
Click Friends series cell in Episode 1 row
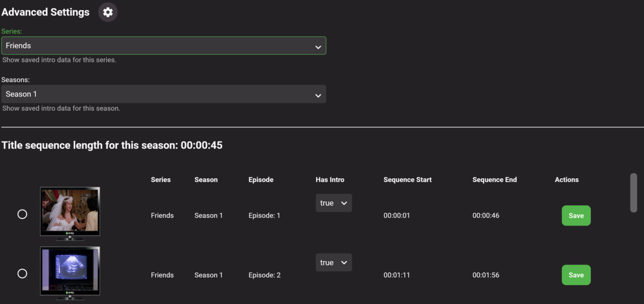pyautogui.click(x=162, y=215)
